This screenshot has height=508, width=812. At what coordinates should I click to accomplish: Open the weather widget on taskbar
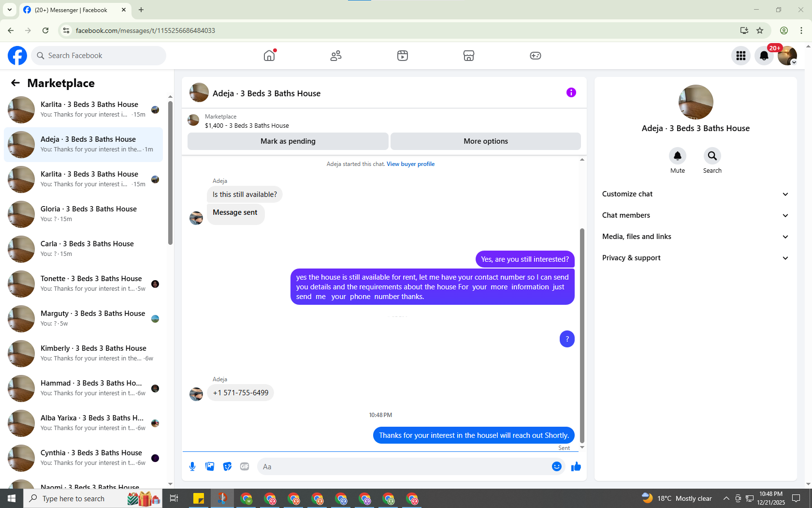tap(677, 498)
